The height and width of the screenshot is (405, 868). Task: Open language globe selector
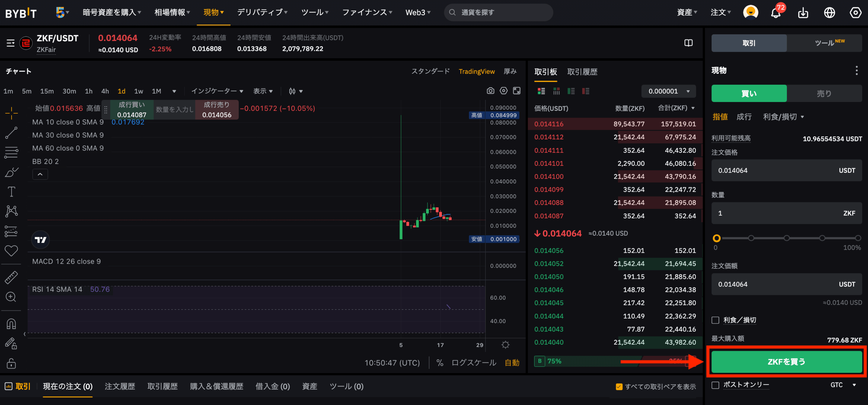point(829,13)
